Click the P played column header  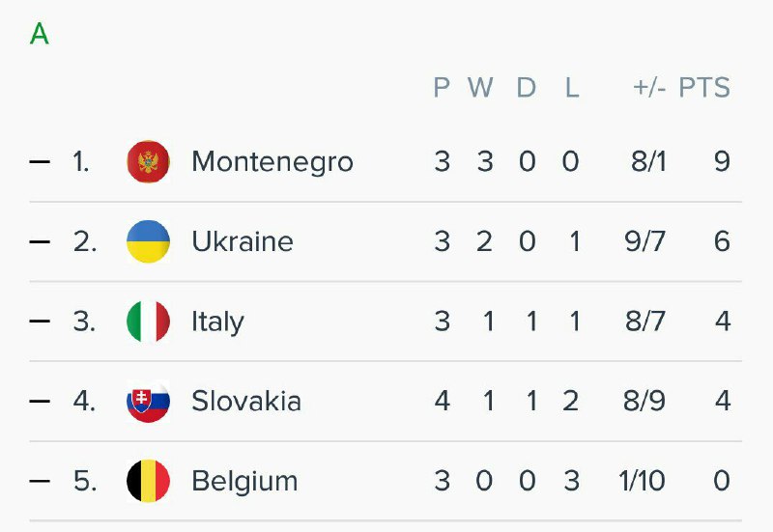point(442,88)
